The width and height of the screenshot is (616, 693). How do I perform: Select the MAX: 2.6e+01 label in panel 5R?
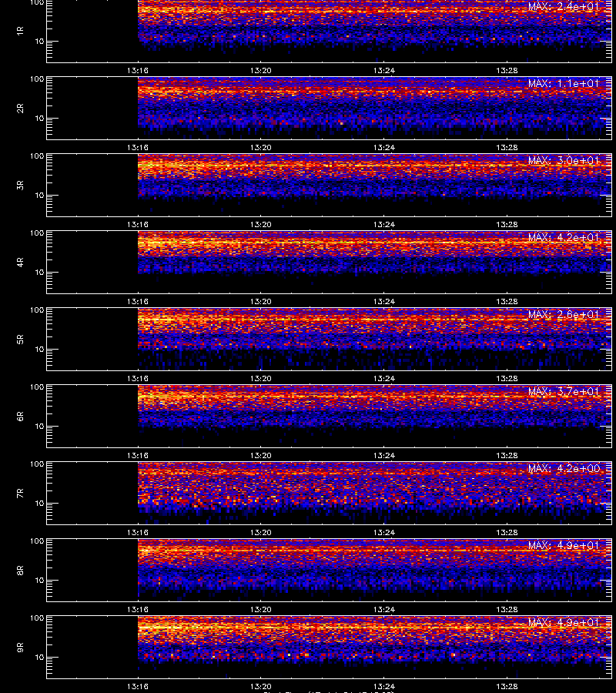coord(564,315)
